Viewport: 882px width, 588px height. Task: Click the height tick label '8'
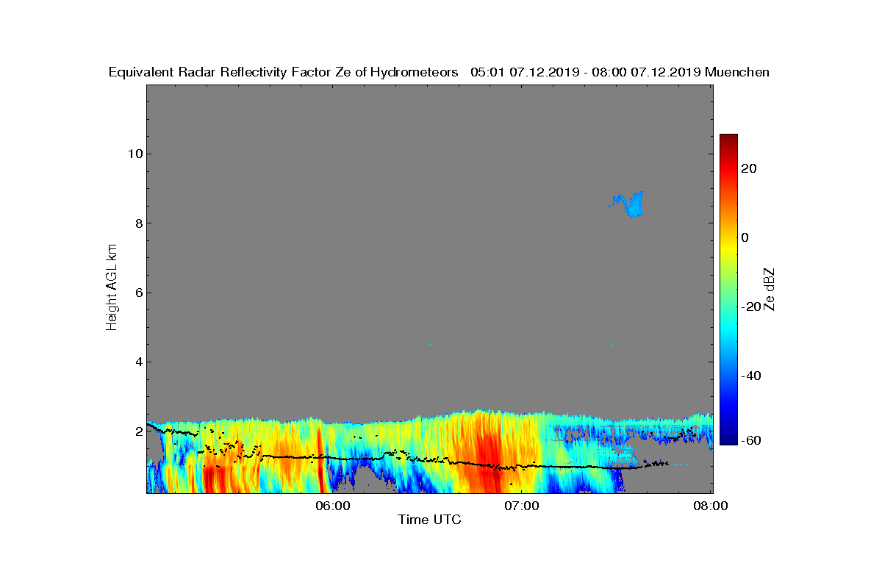138,223
